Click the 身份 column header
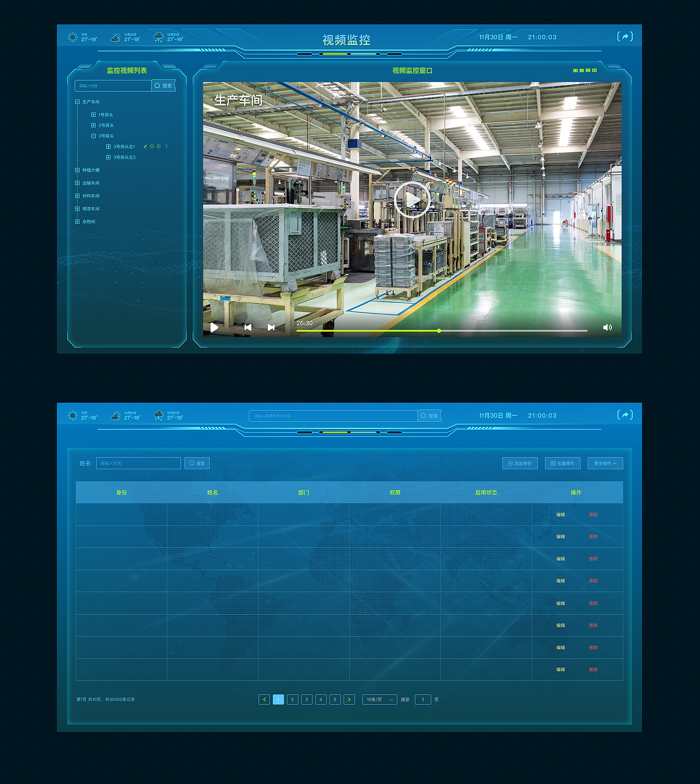Image resolution: width=700 pixels, height=784 pixels. pos(121,493)
